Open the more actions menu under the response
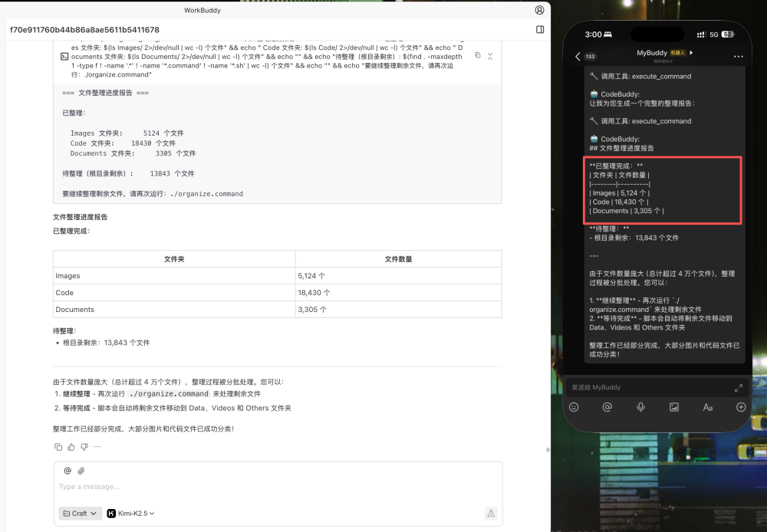The height and width of the screenshot is (532, 767). pos(97,447)
